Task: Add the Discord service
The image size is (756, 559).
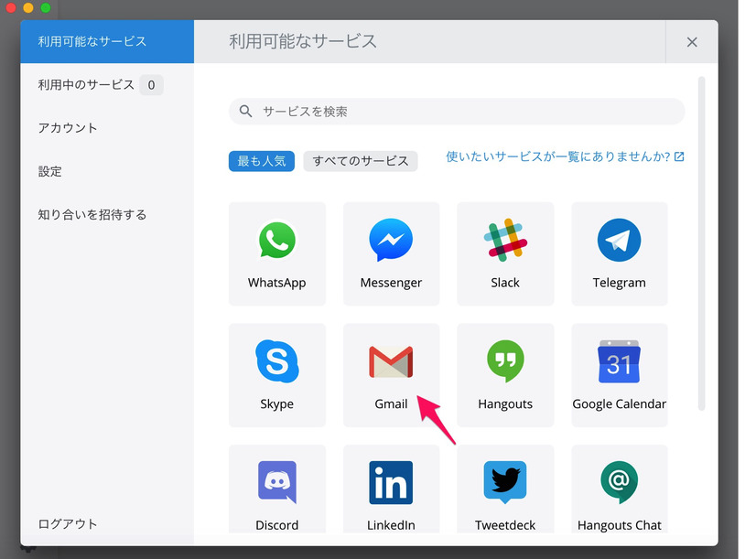Action: [276, 489]
